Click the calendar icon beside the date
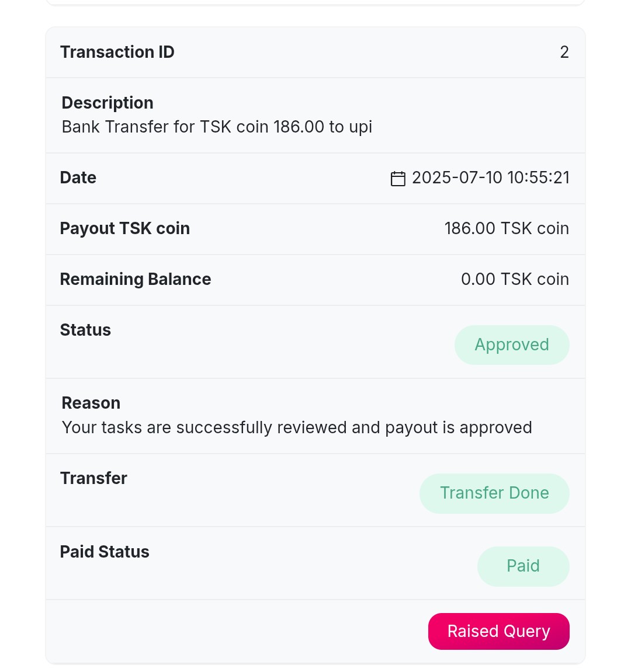The height and width of the screenshot is (672, 631). coord(398,178)
